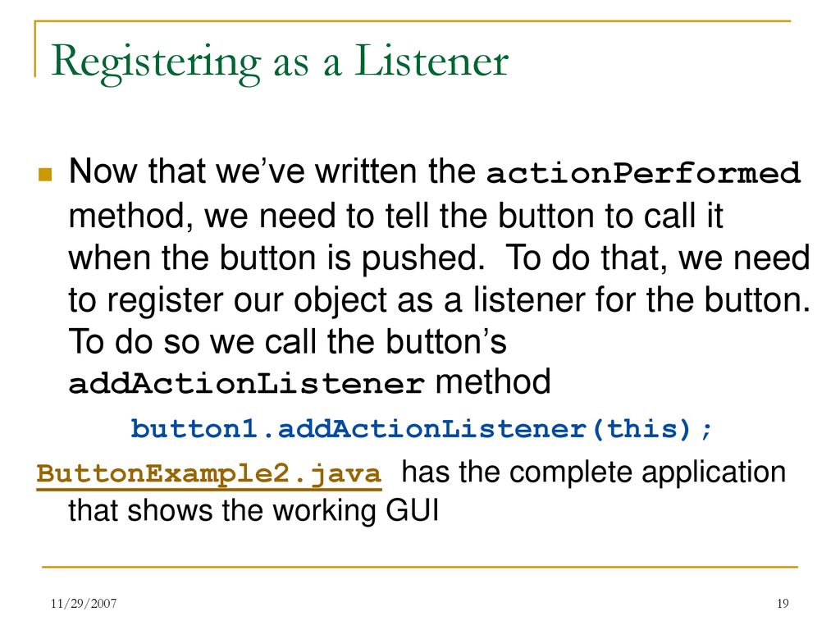Click the word Registering in the title
The height and width of the screenshot is (630, 840).
[157, 63]
